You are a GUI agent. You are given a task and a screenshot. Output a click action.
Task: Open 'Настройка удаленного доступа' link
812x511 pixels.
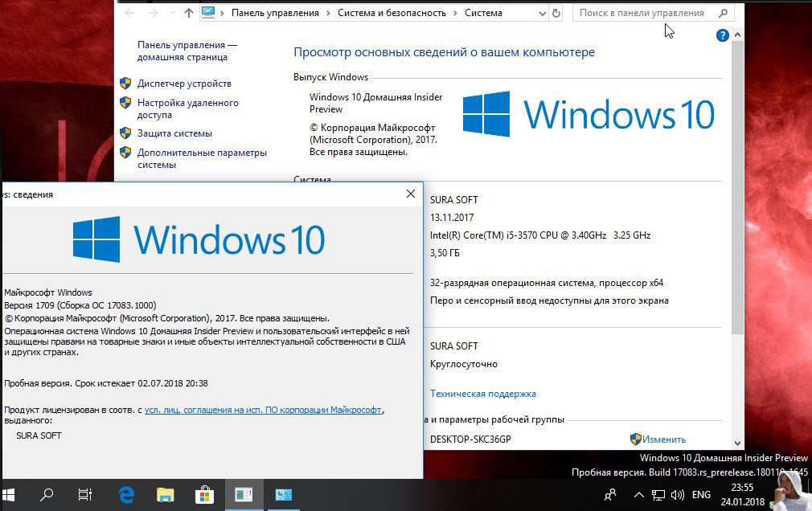(x=187, y=108)
